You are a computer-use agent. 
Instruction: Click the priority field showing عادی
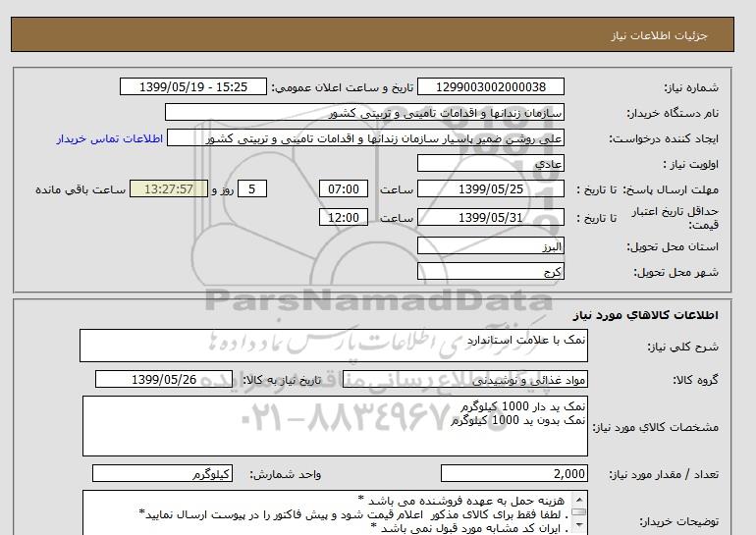tap(490, 163)
